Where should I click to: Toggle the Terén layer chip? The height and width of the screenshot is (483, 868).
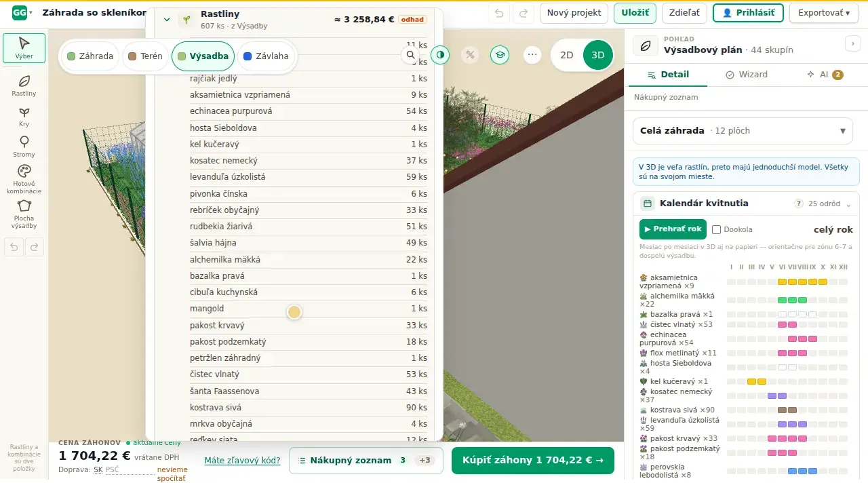click(145, 56)
